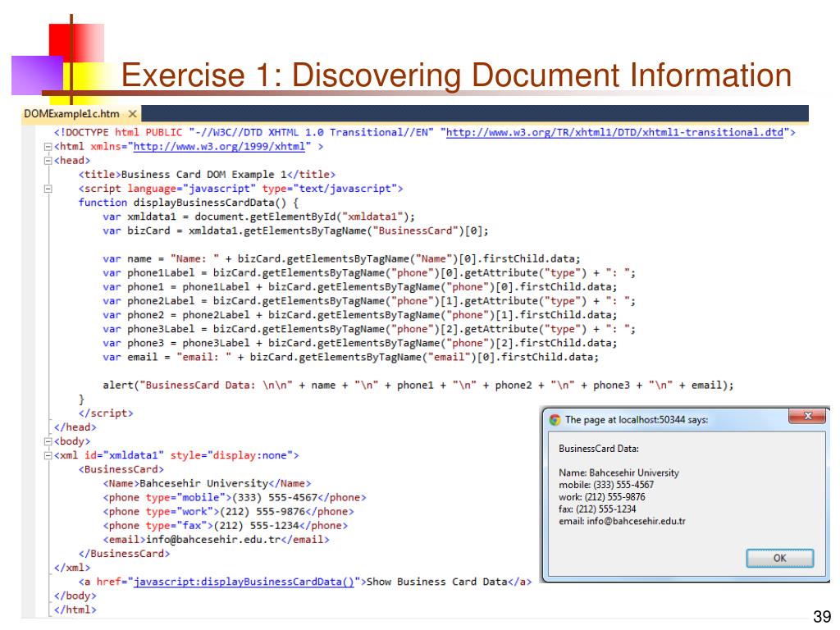
Task: Close the DOMExample1c.htm tab
Action: pos(132,114)
